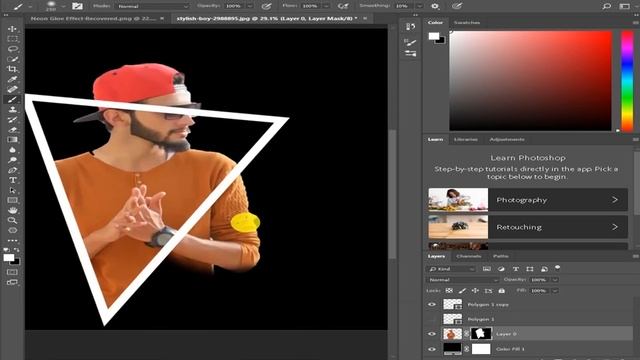The image size is (640, 360).
Task: Open the brush Mode dropdown showing Normal
Action: (x=153, y=6)
